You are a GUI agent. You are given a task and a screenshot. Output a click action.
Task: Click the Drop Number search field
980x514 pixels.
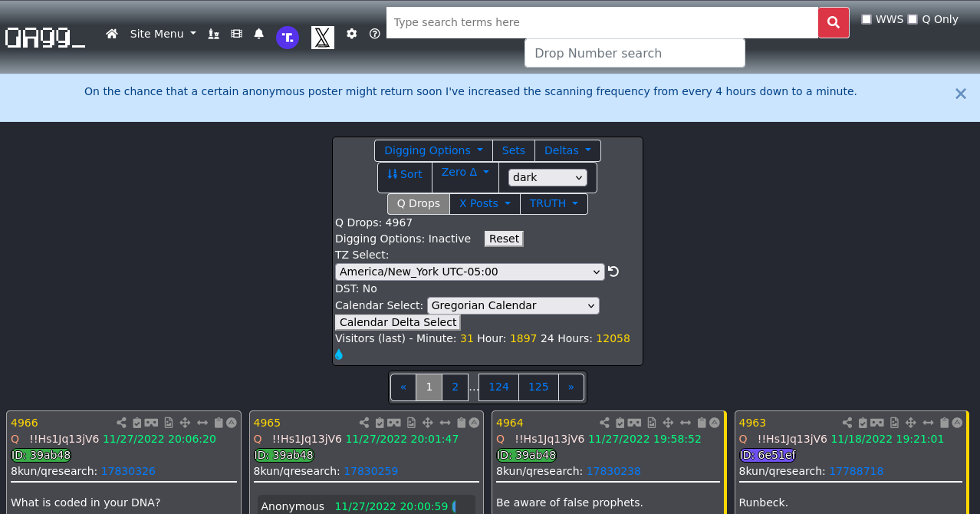635,53
